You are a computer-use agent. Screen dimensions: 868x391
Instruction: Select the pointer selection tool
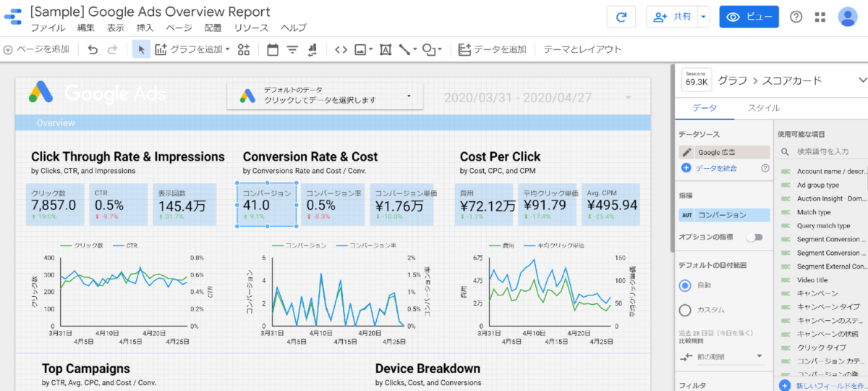[141, 49]
